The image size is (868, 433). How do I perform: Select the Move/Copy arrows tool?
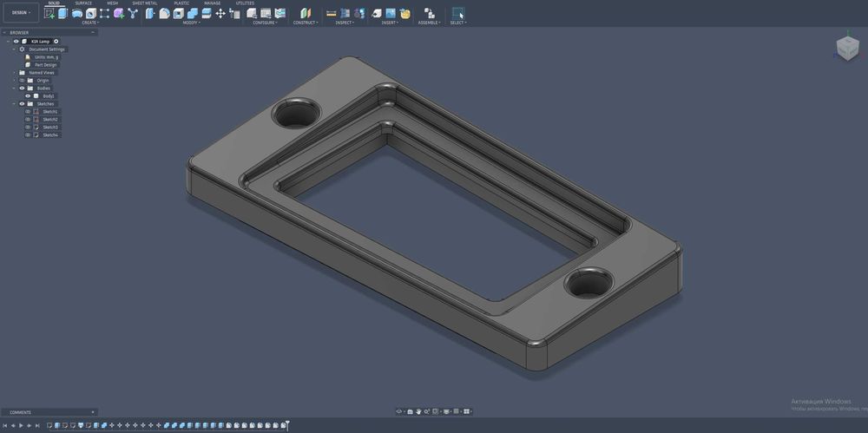(220, 13)
